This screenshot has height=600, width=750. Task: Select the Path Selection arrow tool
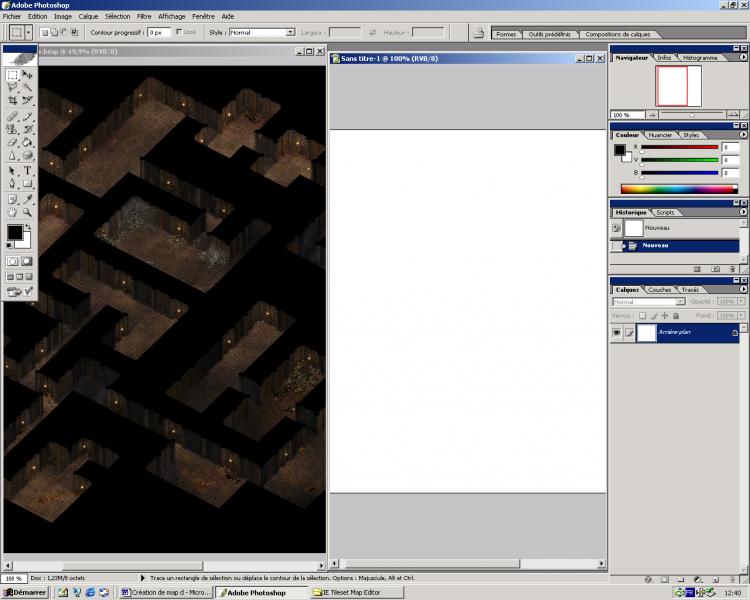tap(12, 171)
